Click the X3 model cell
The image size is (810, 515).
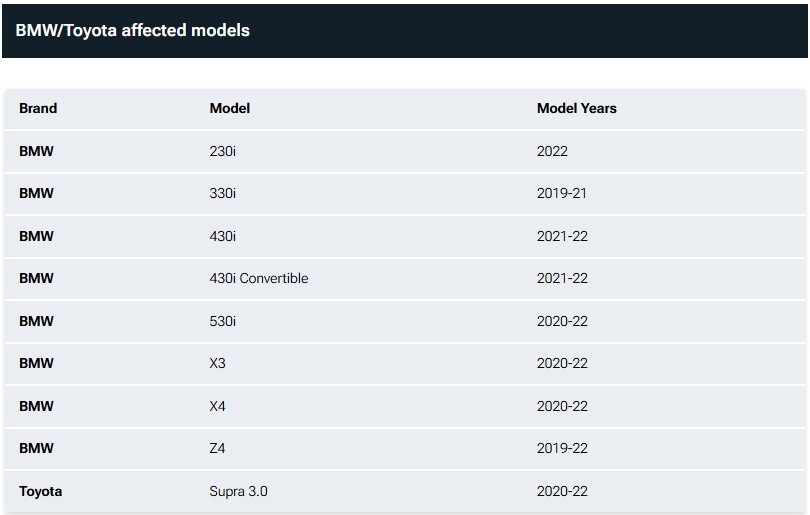pyautogui.click(x=217, y=364)
